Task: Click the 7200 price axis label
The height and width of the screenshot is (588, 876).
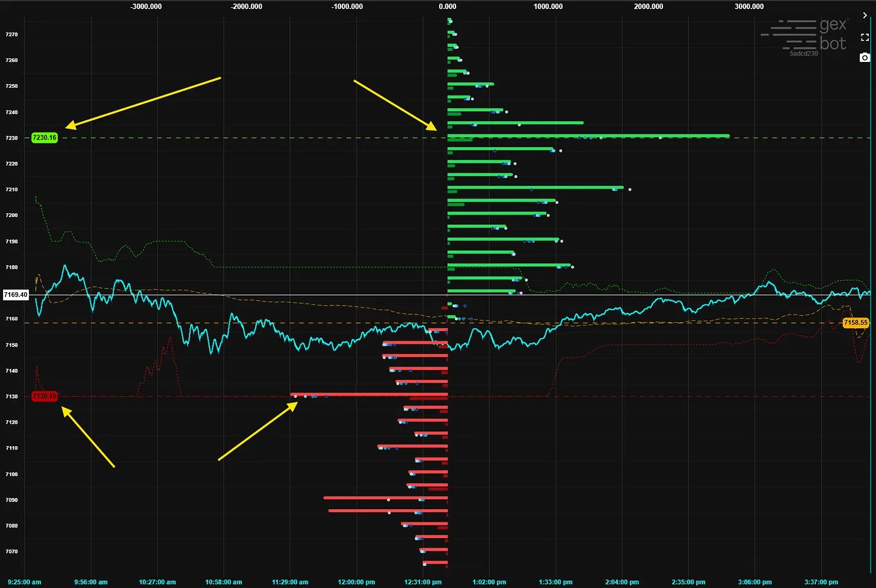Action: (x=11, y=215)
